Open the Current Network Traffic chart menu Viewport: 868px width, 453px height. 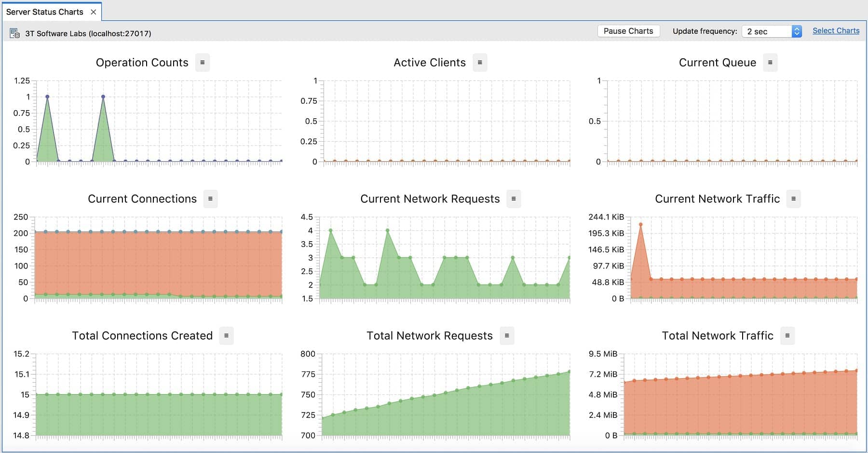(x=793, y=199)
